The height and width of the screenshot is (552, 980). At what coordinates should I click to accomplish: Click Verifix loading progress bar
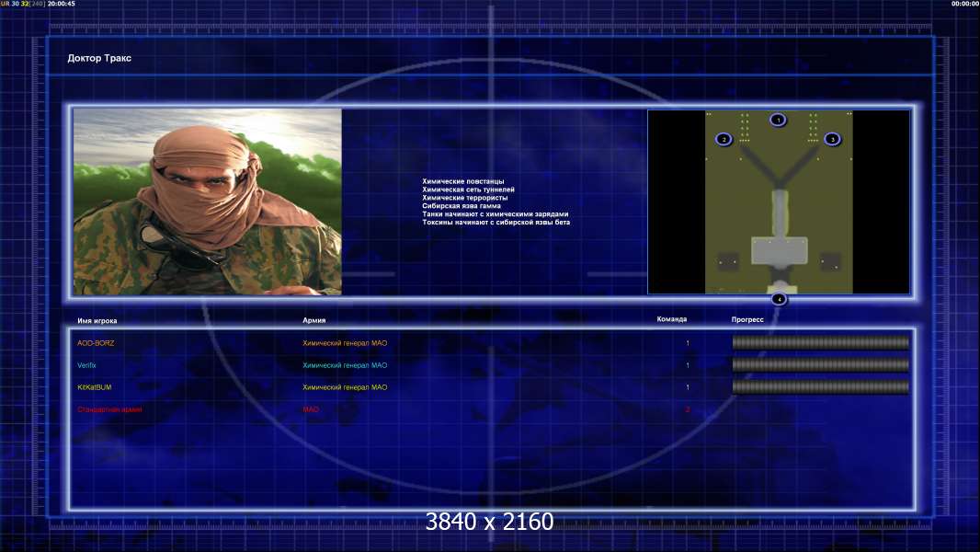821,364
